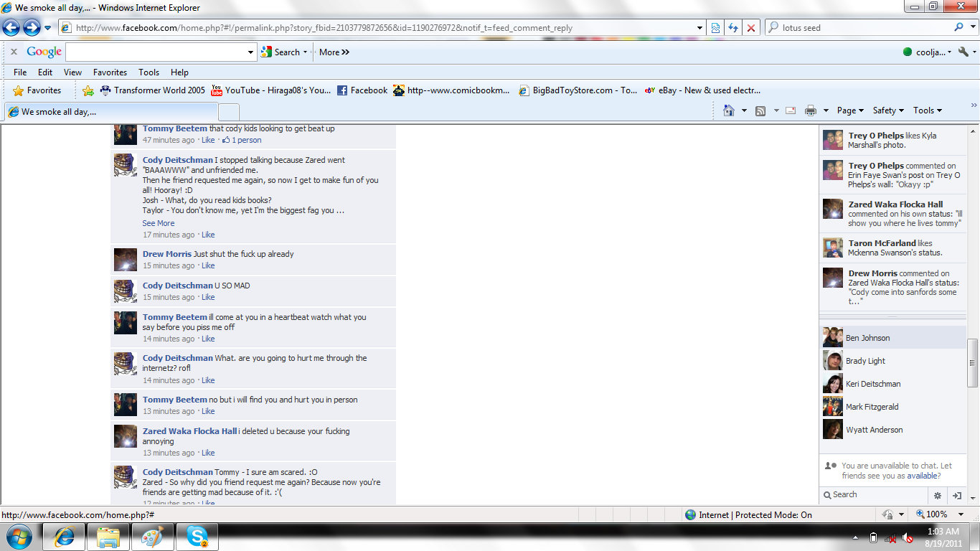Go back with the browser Back arrow
980x551 pixels.
click(x=11, y=28)
